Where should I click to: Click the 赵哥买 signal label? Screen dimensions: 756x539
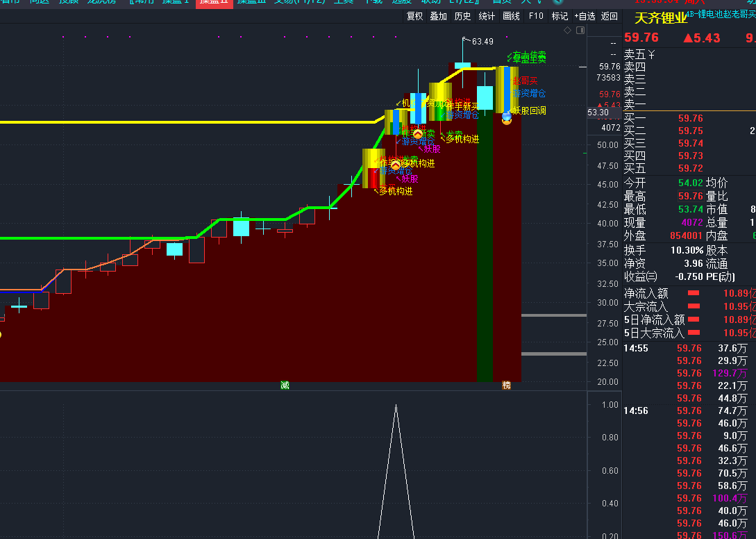pyautogui.click(x=525, y=81)
